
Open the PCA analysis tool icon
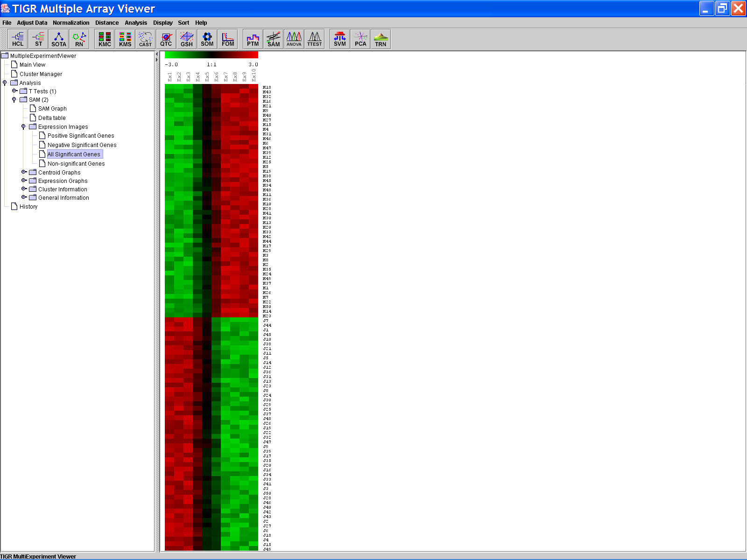tap(360, 39)
